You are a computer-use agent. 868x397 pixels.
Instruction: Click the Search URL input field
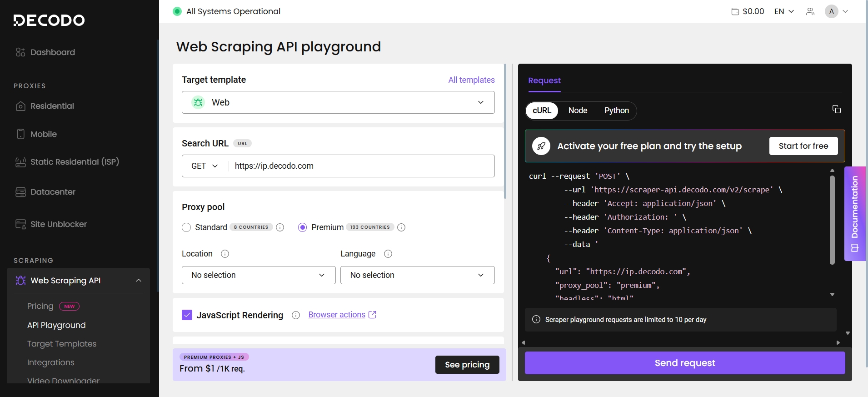point(361,166)
